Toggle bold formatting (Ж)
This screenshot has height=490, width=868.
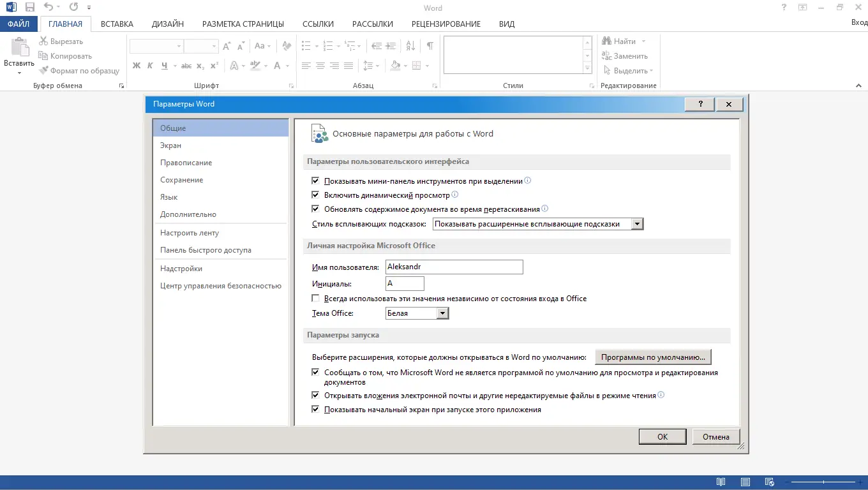137,66
